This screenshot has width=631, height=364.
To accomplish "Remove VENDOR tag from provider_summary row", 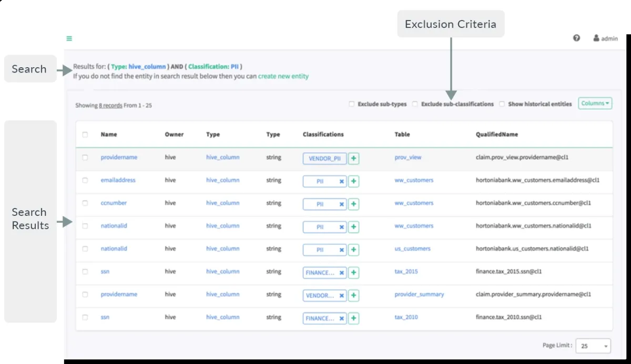I will pyautogui.click(x=341, y=296).
